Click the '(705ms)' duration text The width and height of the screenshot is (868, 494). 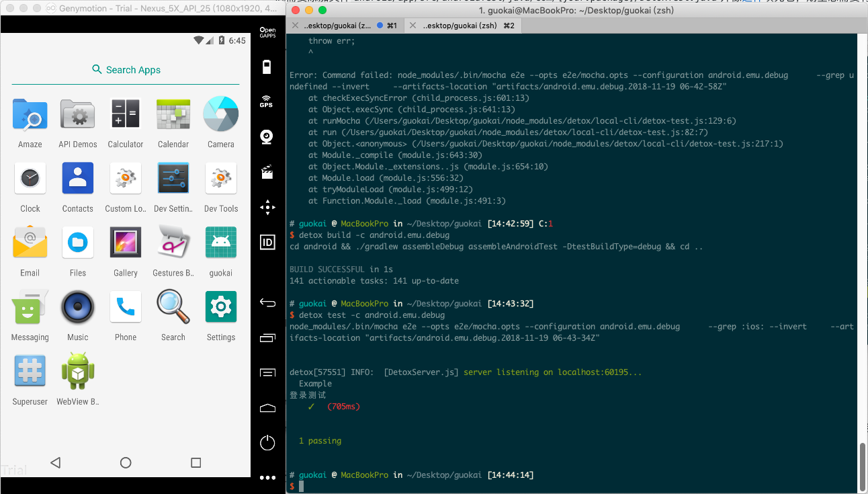[x=344, y=407]
